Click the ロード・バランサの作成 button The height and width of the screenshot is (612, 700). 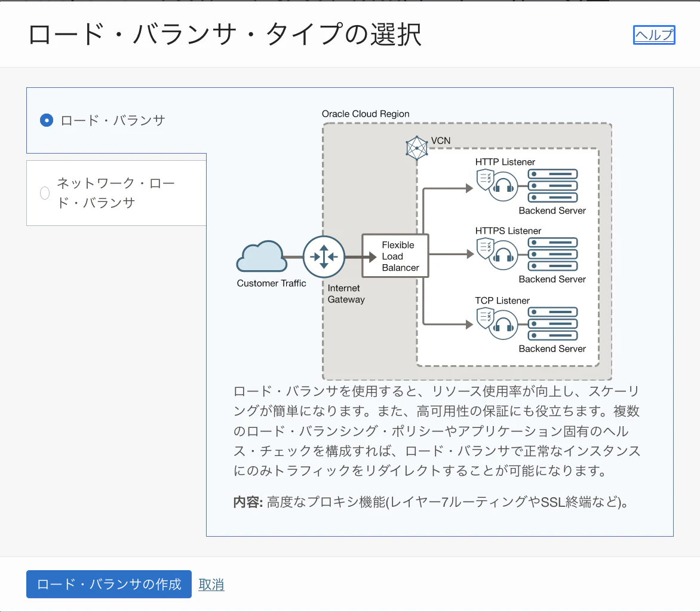coord(109,584)
